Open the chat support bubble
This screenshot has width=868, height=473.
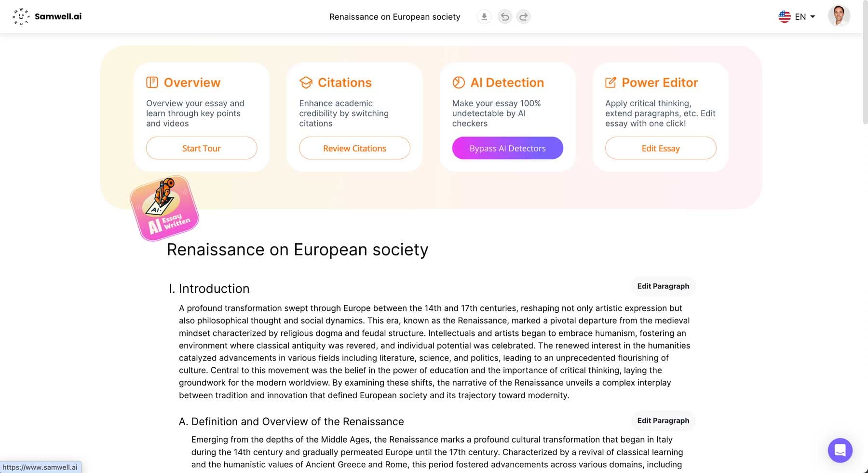click(x=840, y=450)
